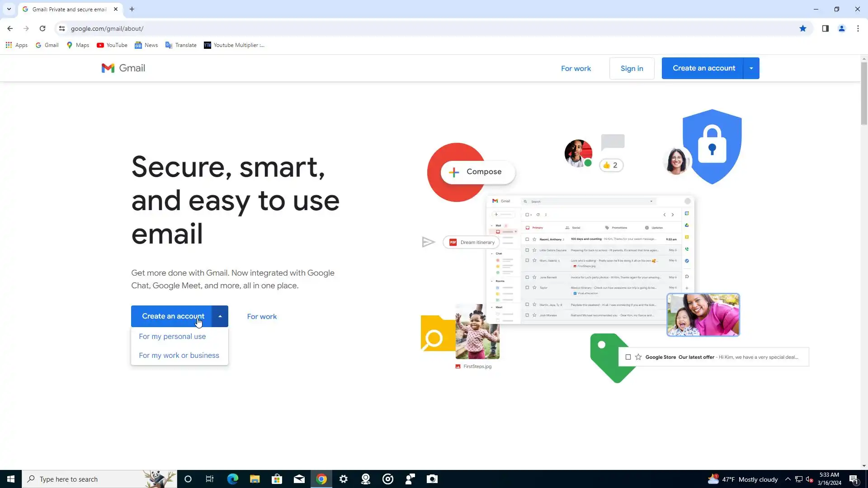Open a new browser tab
Viewport: 868px width, 488px height.
(132, 9)
